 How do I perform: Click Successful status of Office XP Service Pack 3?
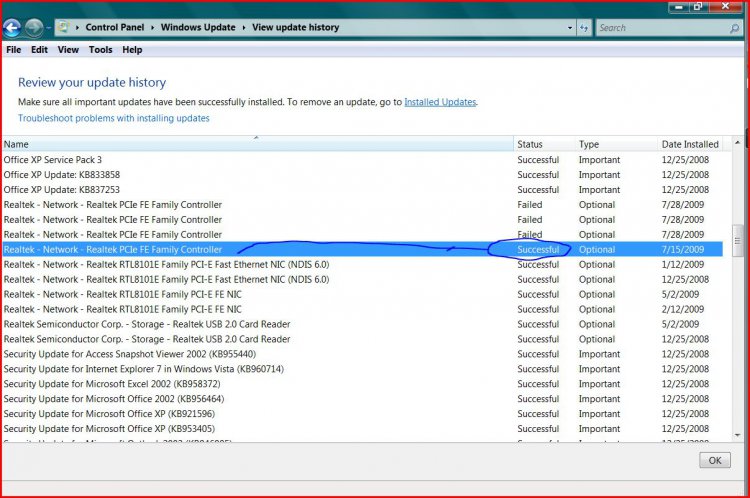point(538,160)
